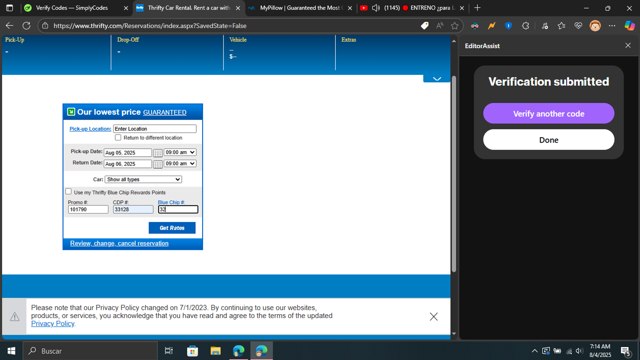Add page to favorites star icon
This screenshot has width=640, height=360.
click(455, 26)
